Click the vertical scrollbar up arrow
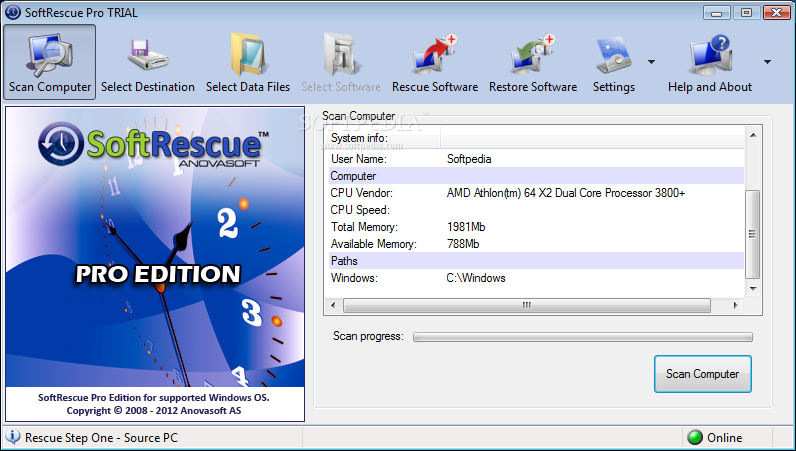The width and height of the screenshot is (796, 451). [x=753, y=135]
